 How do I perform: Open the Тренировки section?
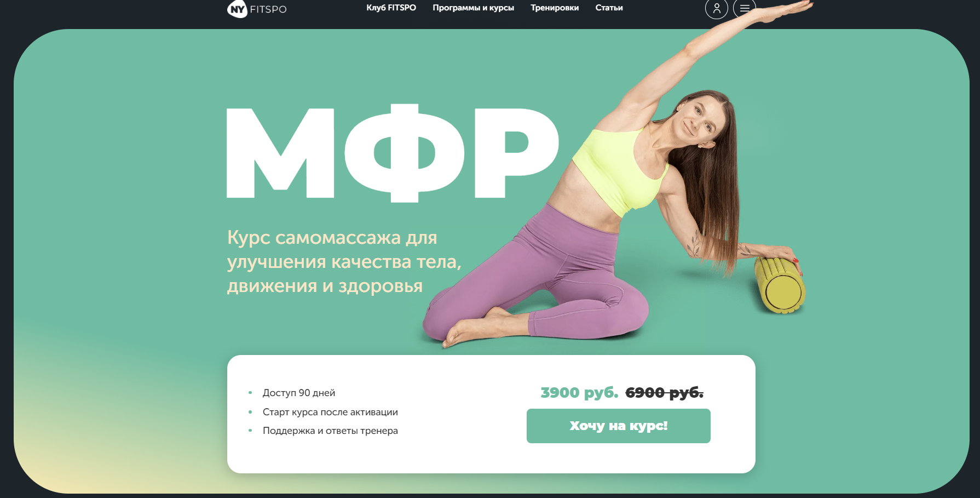point(555,8)
